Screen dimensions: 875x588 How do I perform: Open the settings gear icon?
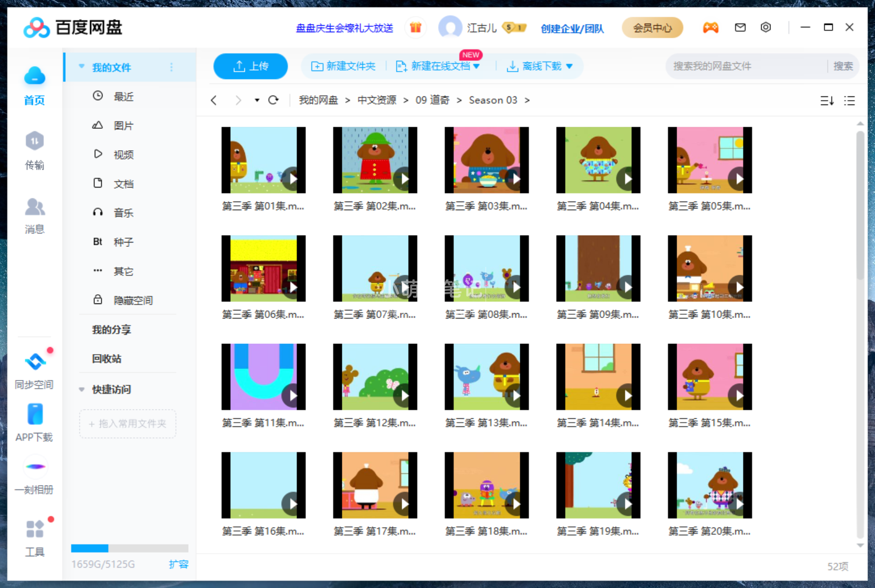[x=766, y=27]
